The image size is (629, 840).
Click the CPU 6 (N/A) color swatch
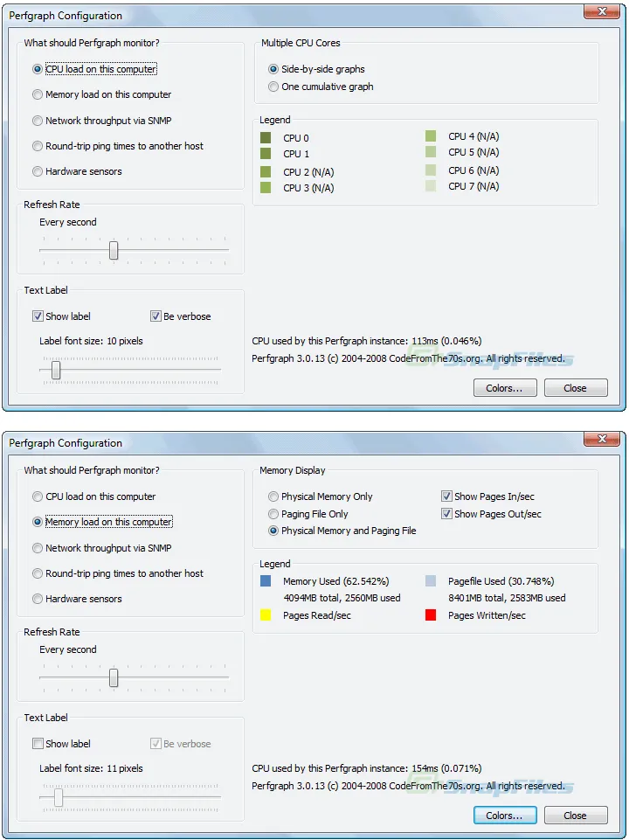[431, 170]
